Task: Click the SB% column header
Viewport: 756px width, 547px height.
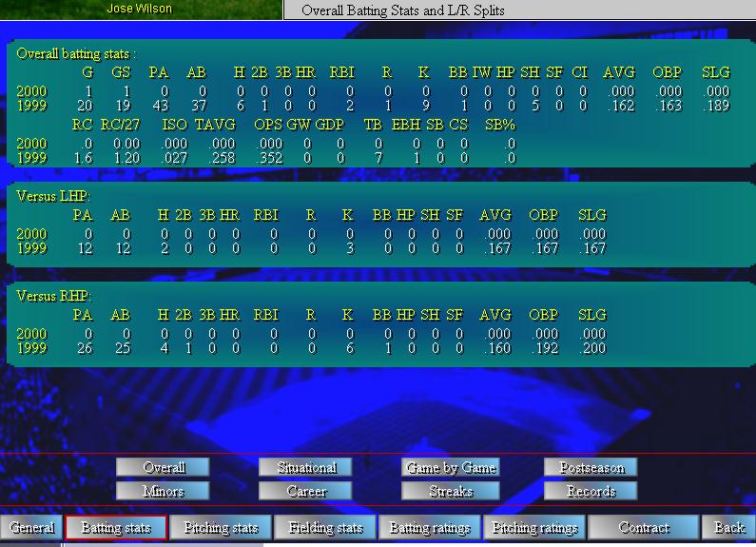Action: [x=500, y=125]
